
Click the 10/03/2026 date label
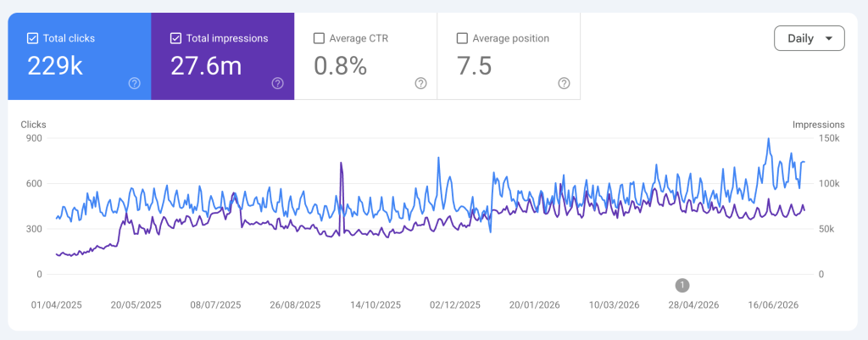pos(615,305)
